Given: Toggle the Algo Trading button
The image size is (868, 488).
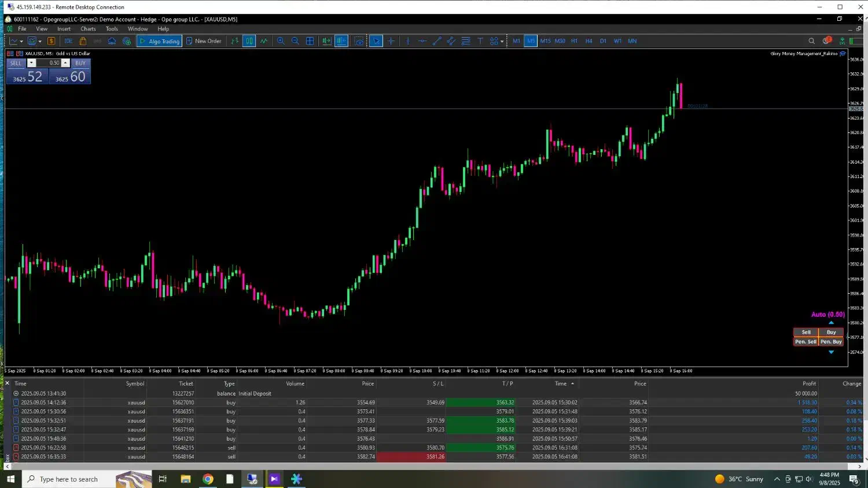Looking at the screenshot, I should click(159, 41).
